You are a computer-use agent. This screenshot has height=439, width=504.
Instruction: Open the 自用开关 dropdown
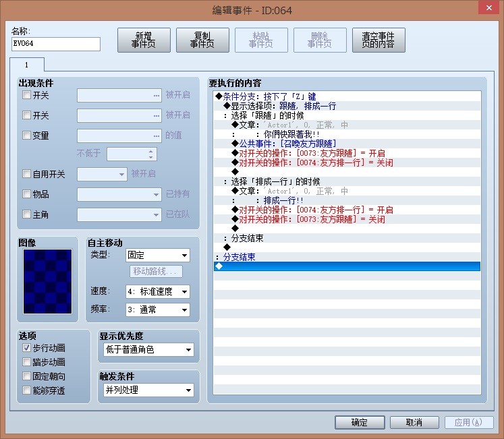point(102,174)
